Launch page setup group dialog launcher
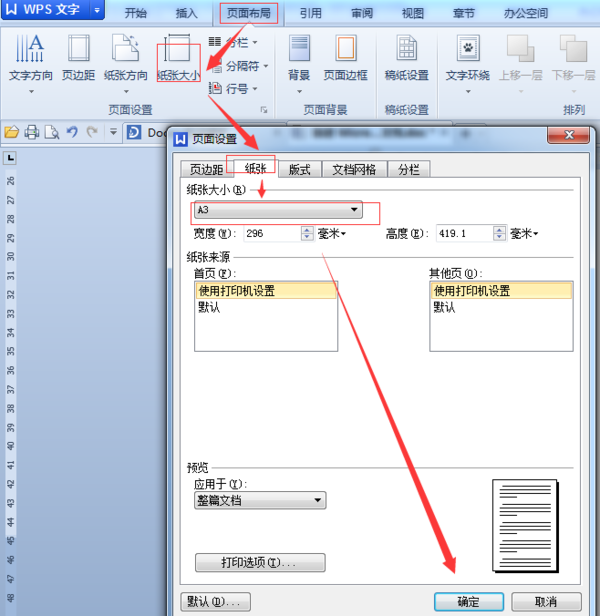Viewport: 600px width, 616px height. click(x=264, y=110)
